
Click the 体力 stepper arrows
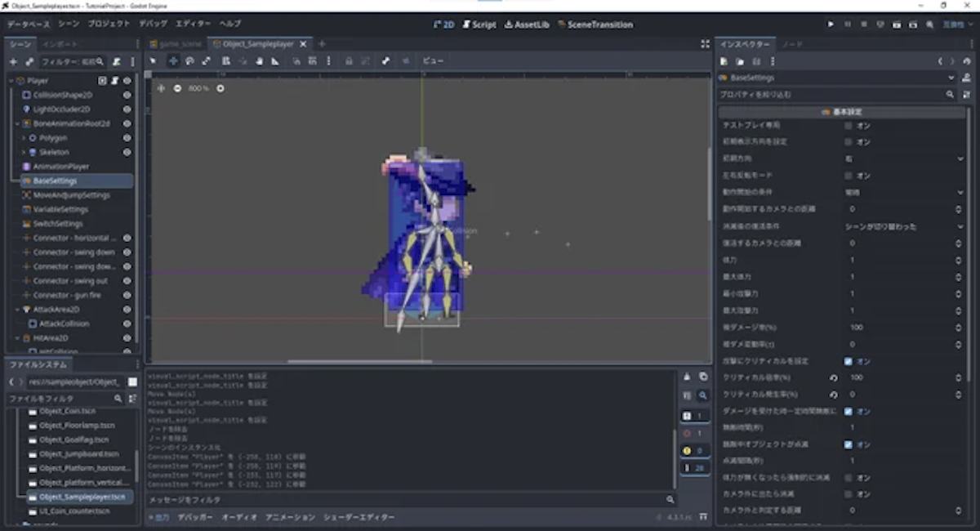point(959,260)
